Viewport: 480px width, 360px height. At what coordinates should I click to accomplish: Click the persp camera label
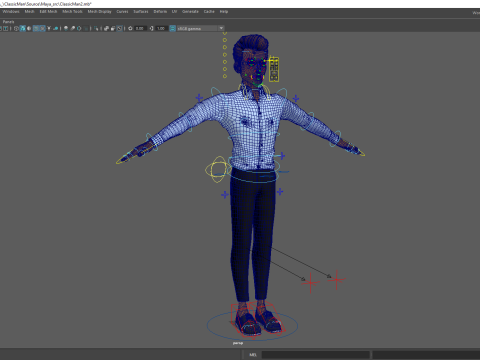(238, 343)
